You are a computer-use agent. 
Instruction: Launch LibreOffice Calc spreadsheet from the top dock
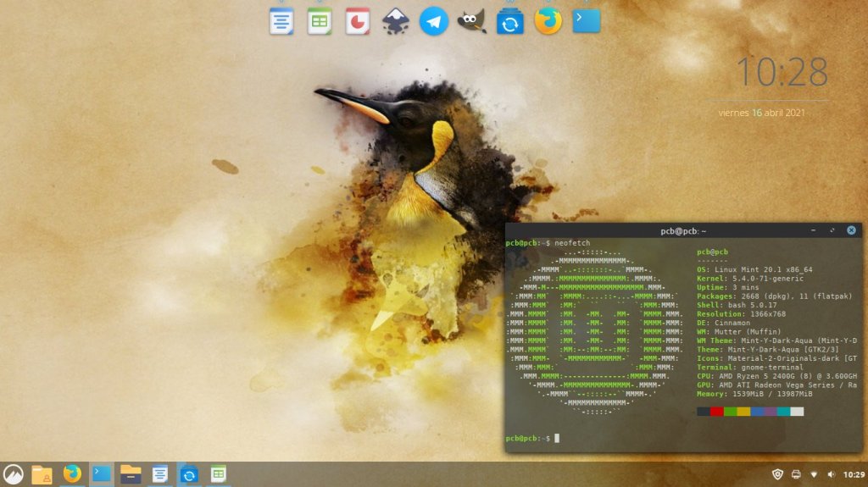pos(320,21)
